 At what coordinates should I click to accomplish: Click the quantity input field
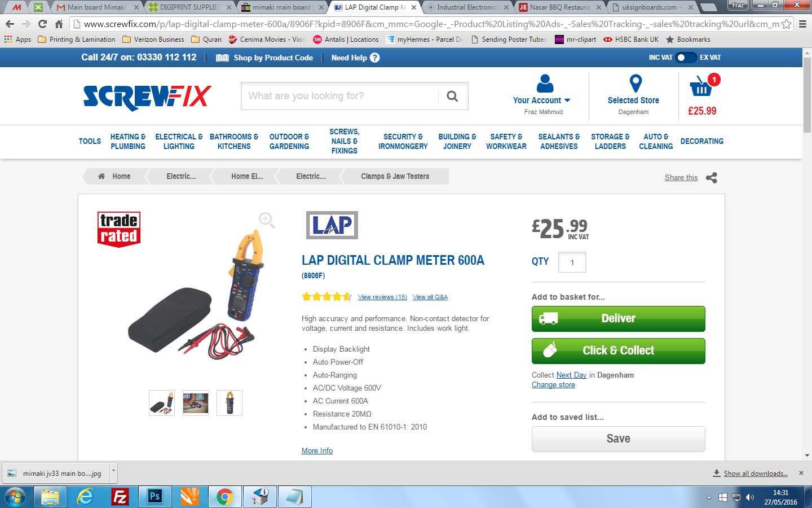pyautogui.click(x=572, y=262)
